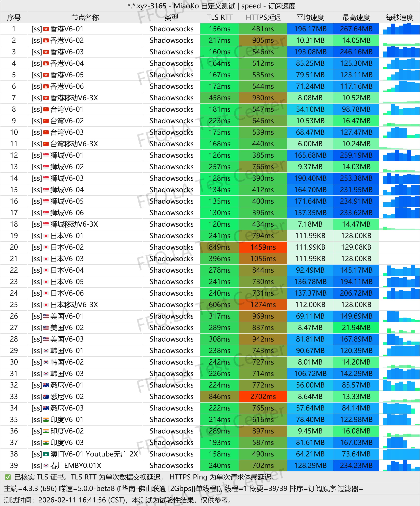Click the Shadowsocks type in row 20
Screen dimensions: 420x506
(171, 247)
